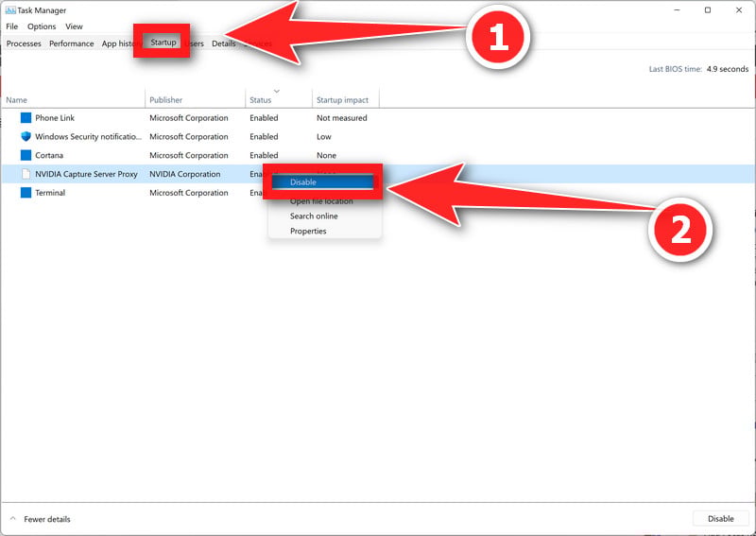This screenshot has height=536, width=756.
Task: Click the Low startup impact value
Action: 324,136
